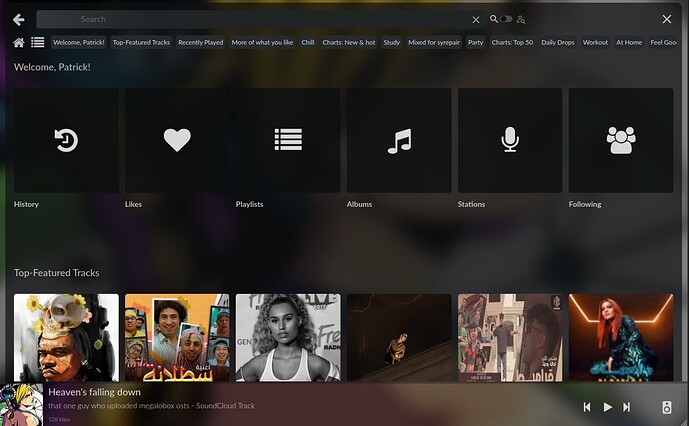Click the magnifier search icon
This screenshot has height=426, width=689.
494,19
